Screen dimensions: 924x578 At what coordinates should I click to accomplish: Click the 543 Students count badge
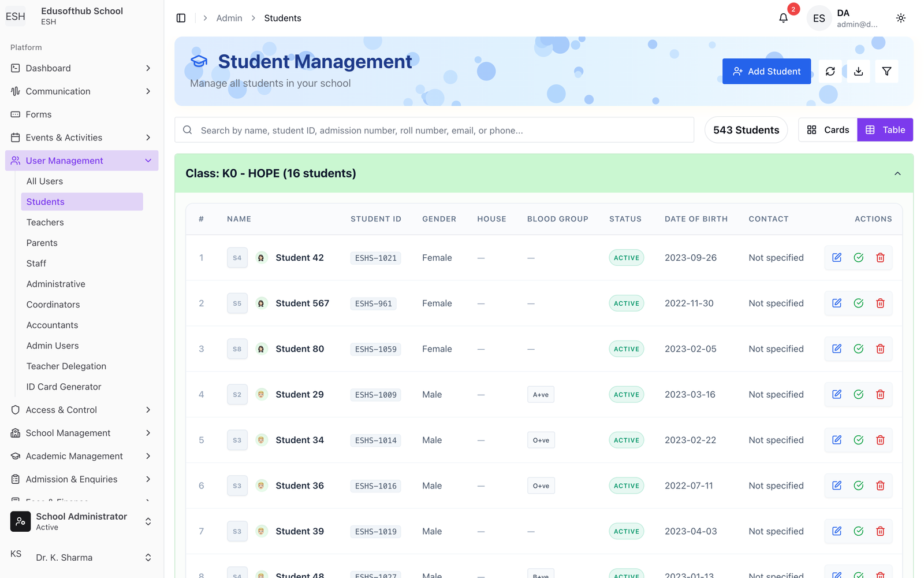tap(746, 130)
